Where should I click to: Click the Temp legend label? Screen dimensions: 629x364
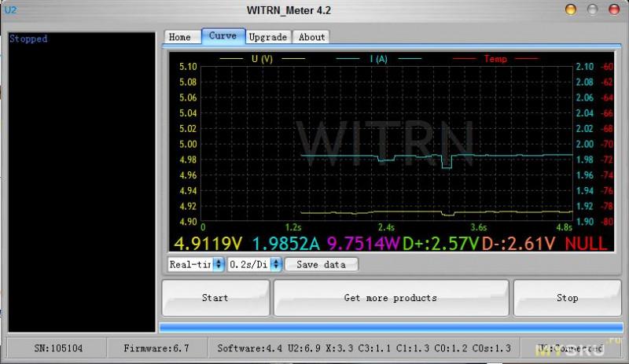pyautogui.click(x=495, y=59)
